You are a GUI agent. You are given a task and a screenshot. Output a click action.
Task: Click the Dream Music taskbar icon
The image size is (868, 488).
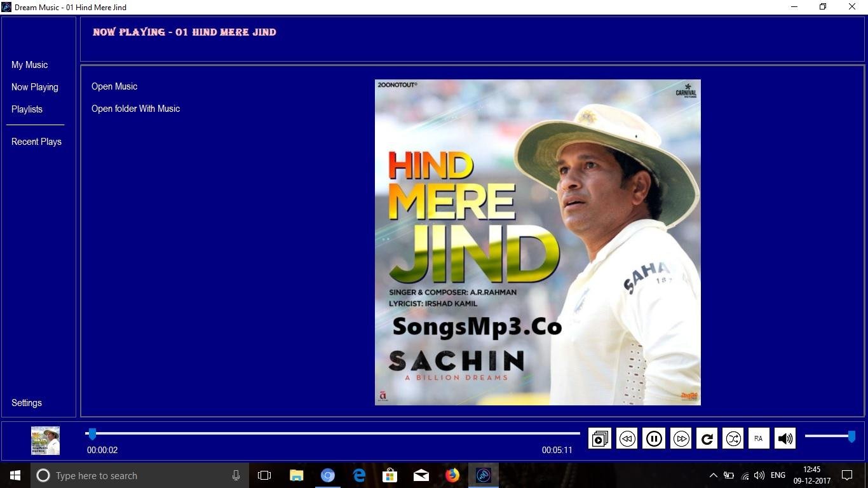pyautogui.click(x=484, y=475)
